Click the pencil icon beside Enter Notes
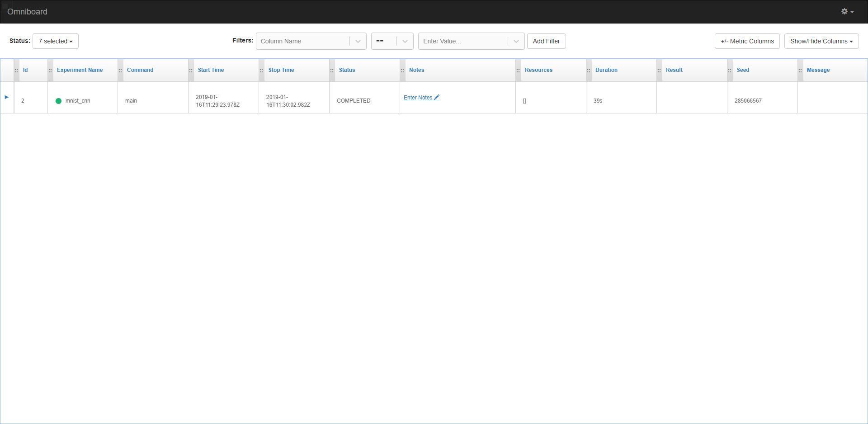 (x=437, y=97)
